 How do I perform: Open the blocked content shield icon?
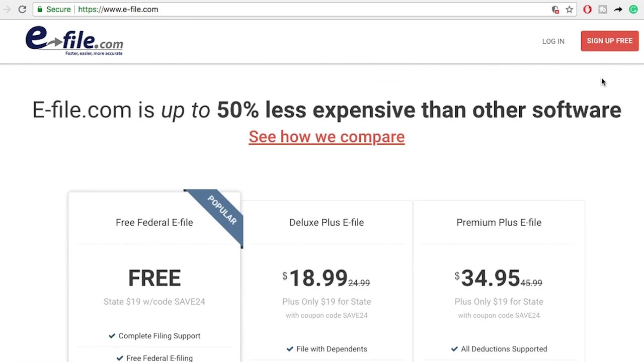click(x=555, y=10)
